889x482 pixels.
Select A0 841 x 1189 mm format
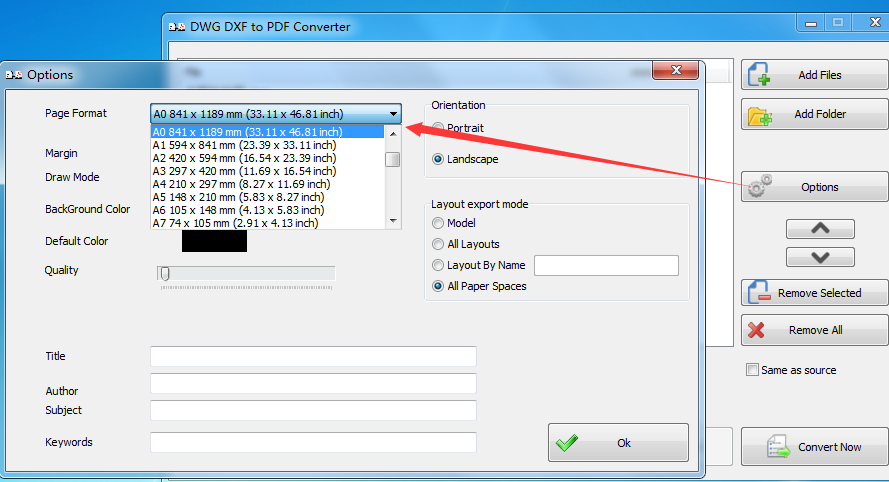point(268,132)
